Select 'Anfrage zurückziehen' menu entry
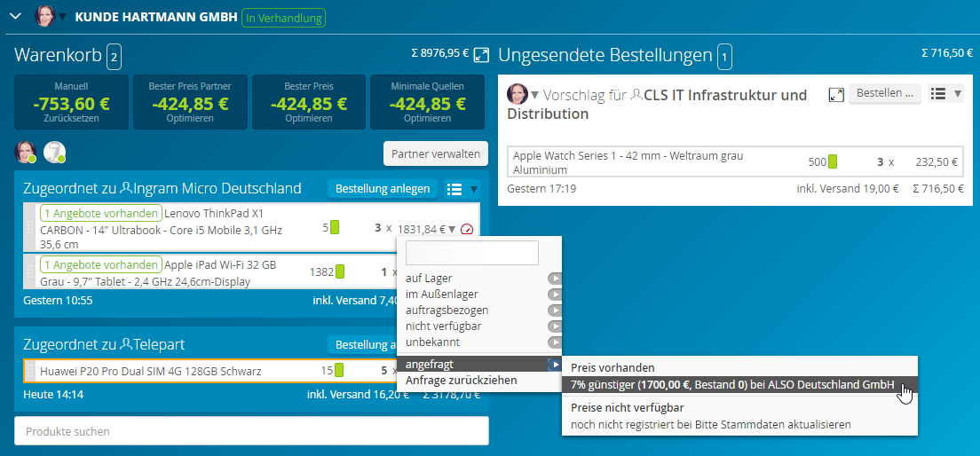The image size is (980, 456). pos(461,381)
